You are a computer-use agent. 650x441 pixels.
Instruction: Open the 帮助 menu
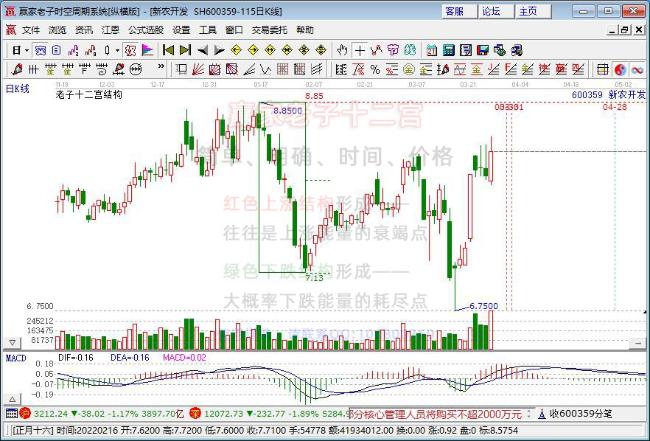tap(305, 30)
